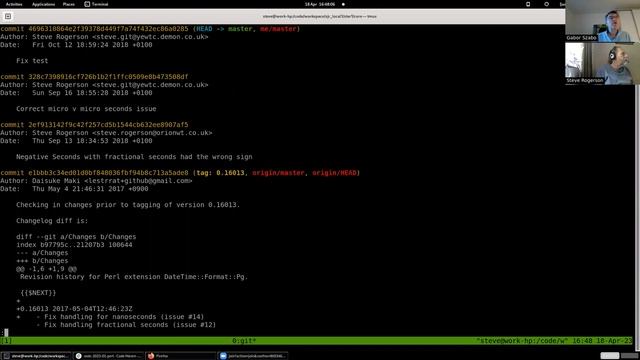
Task: Click the 'Changelog diff is:' line
Action: tap(52, 221)
